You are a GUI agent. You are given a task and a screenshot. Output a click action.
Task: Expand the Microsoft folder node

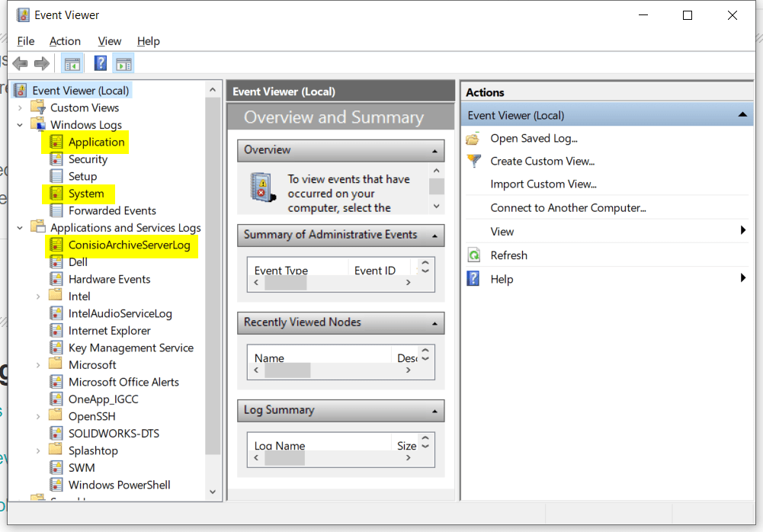coord(38,365)
